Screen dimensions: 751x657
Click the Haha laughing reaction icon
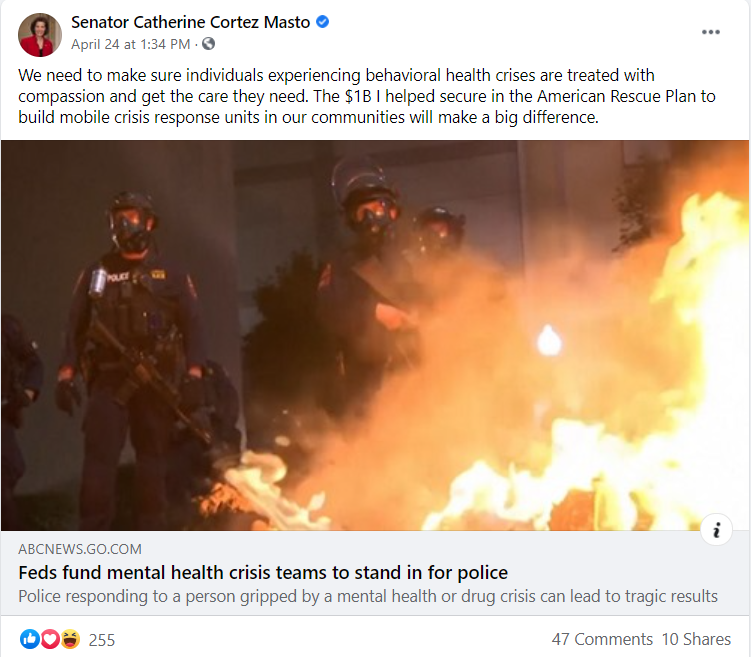pos(70,639)
